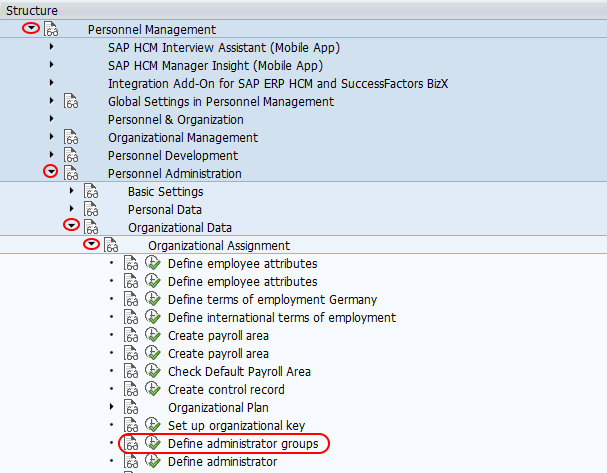Screen dimensions: 607x473
Task: Select the Personnel Development text
Action: click(173, 156)
